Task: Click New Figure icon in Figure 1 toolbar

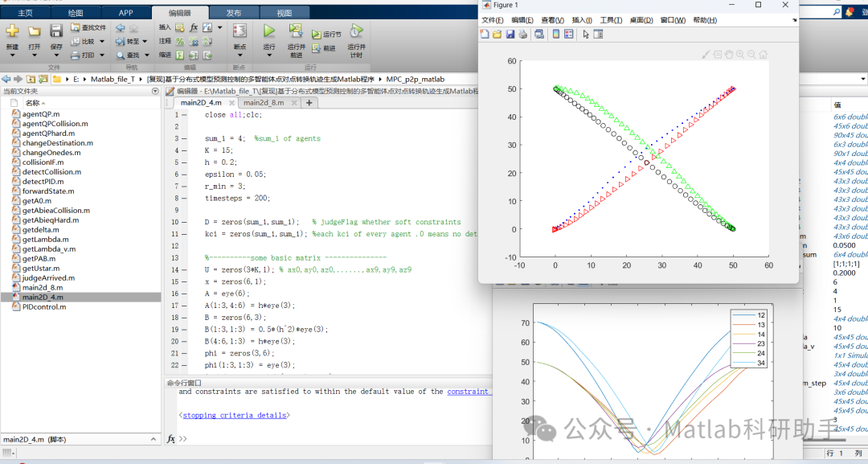Action: pos(485,35)
